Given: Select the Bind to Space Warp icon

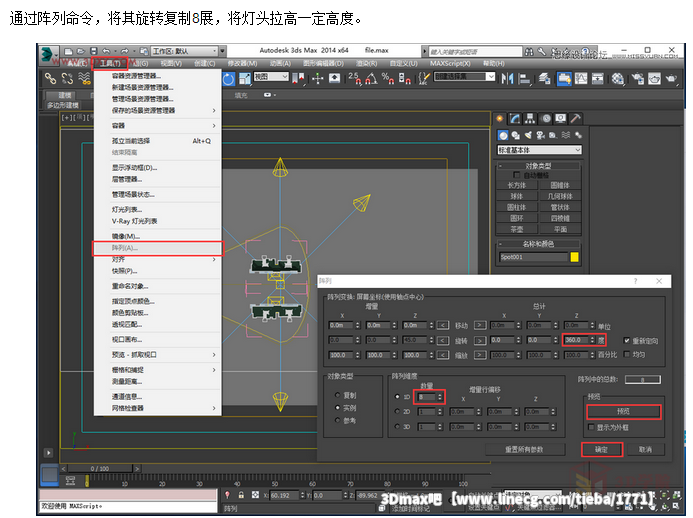Looking at the screenshot, I should [x=84, y=79].
